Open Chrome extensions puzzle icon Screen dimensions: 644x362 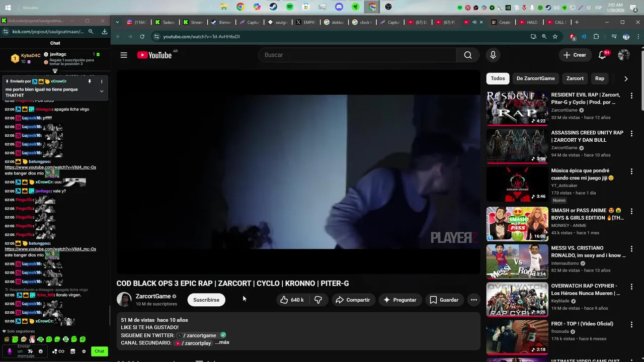[x=596, y=37]
